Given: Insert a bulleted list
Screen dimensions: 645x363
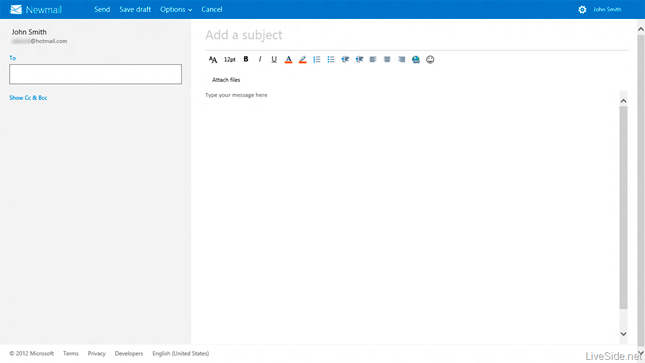Looking at the screenshot, I should [x=331, y=60].
